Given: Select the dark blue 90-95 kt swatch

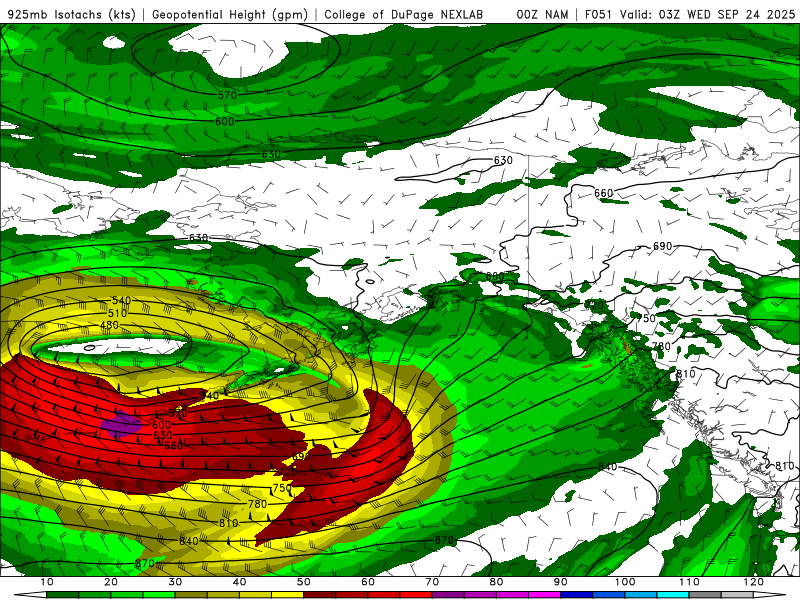Looking at the screenshot, I should point(577,595).
